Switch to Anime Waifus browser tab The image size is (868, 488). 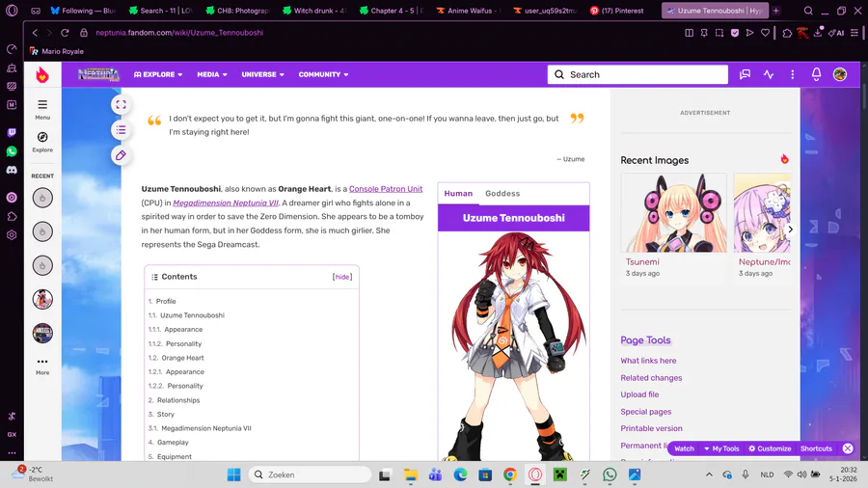point(470,11)
